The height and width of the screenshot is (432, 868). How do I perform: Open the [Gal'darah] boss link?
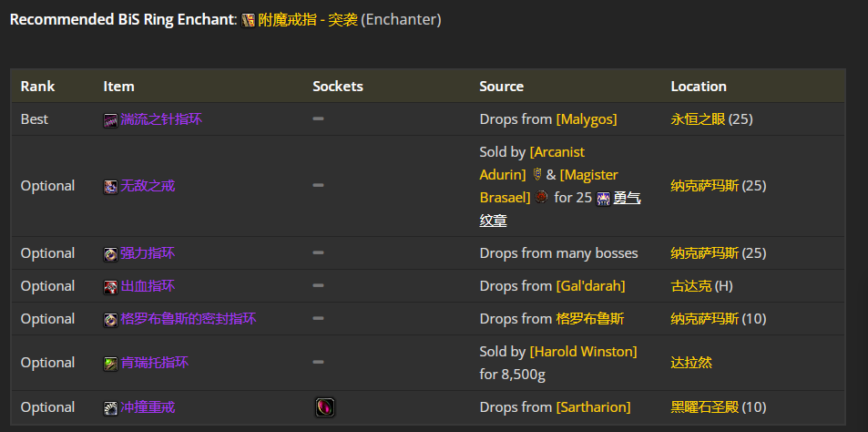(591, 286)
